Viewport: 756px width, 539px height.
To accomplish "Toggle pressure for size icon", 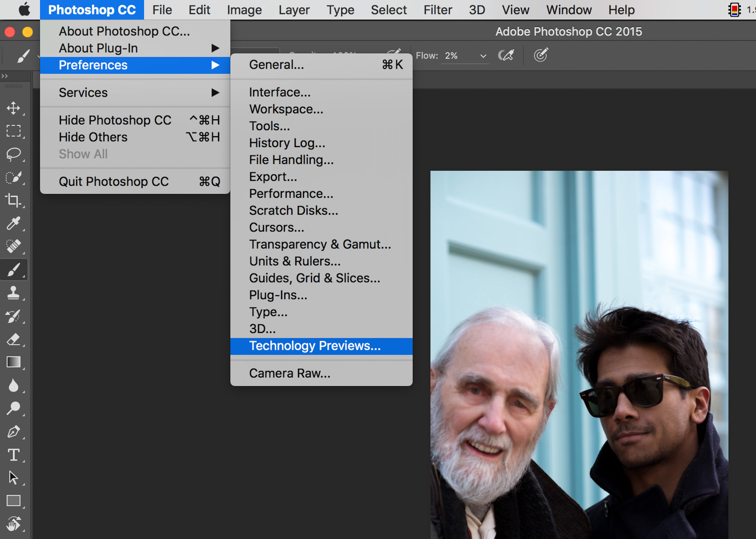I will point(541,56).
